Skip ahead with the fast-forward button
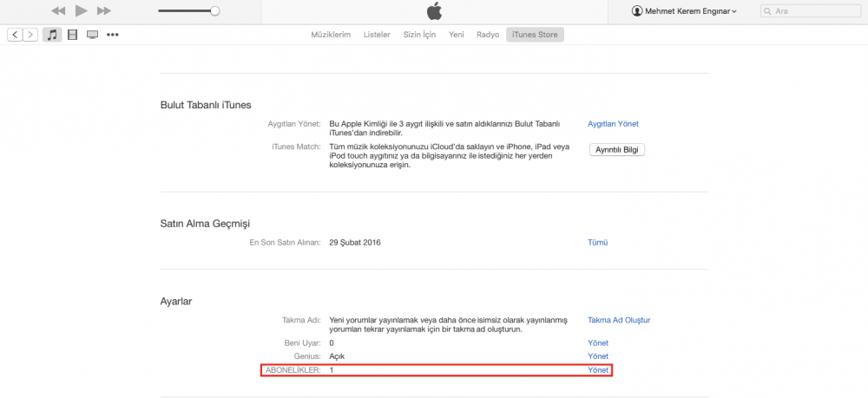This screenshot has height=398, width=868. tap(104, 11)
